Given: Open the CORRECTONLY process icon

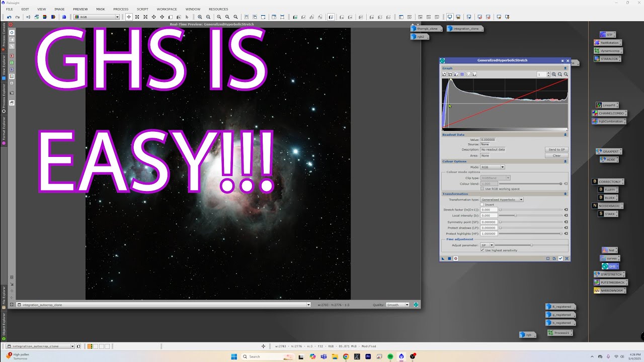Looking at the screenshot, I should click(608, 182).
